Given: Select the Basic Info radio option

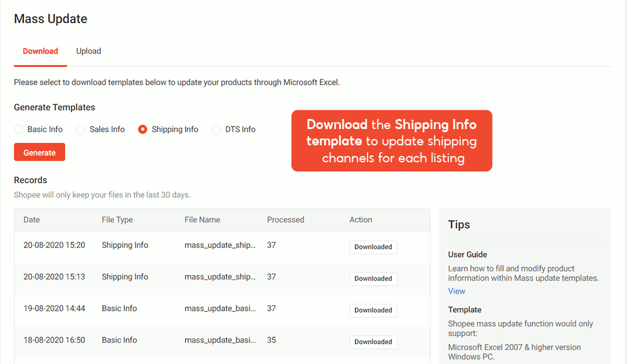Looking at the screenshot, I should [x=19, y=130].
